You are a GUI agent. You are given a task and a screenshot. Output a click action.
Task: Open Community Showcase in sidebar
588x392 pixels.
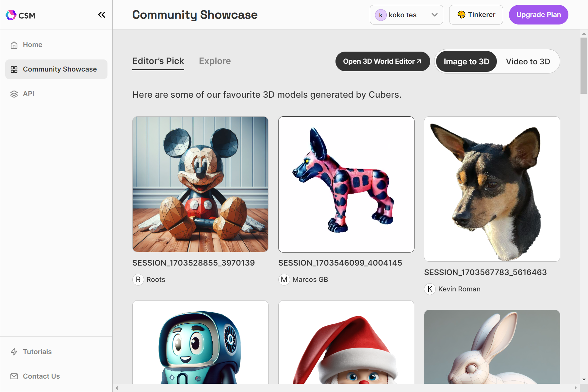click(56, 69)
